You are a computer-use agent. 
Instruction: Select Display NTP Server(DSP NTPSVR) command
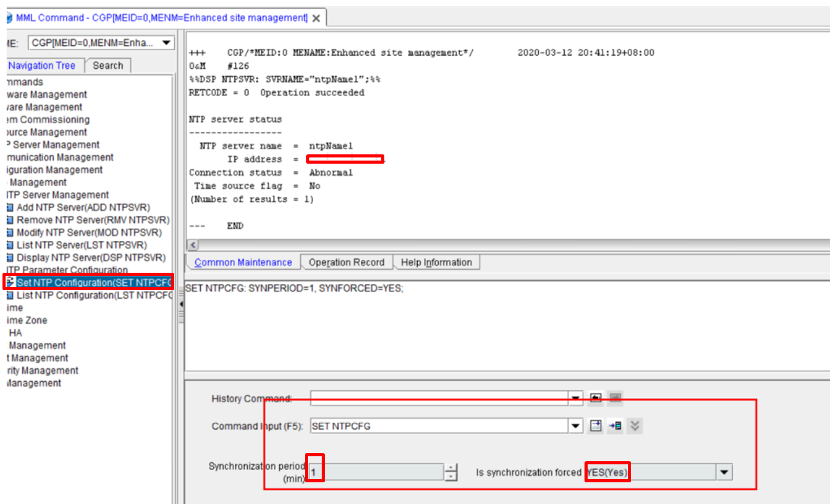pos(91,257)
